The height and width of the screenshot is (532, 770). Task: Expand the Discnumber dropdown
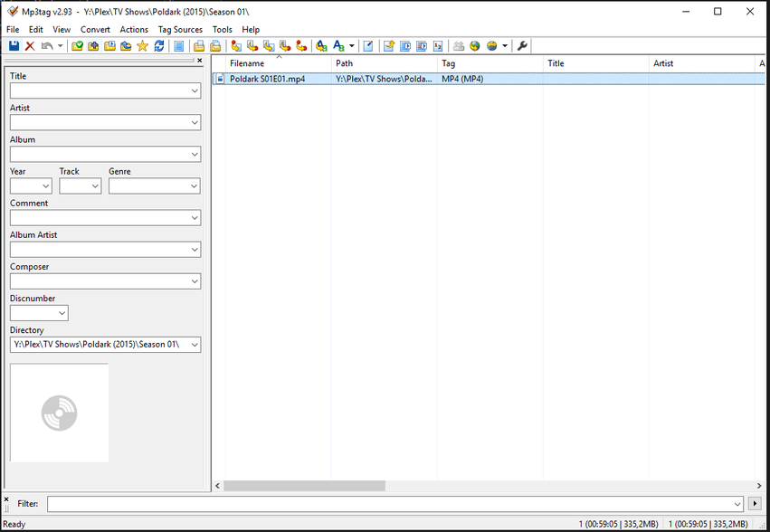point(62,313)
